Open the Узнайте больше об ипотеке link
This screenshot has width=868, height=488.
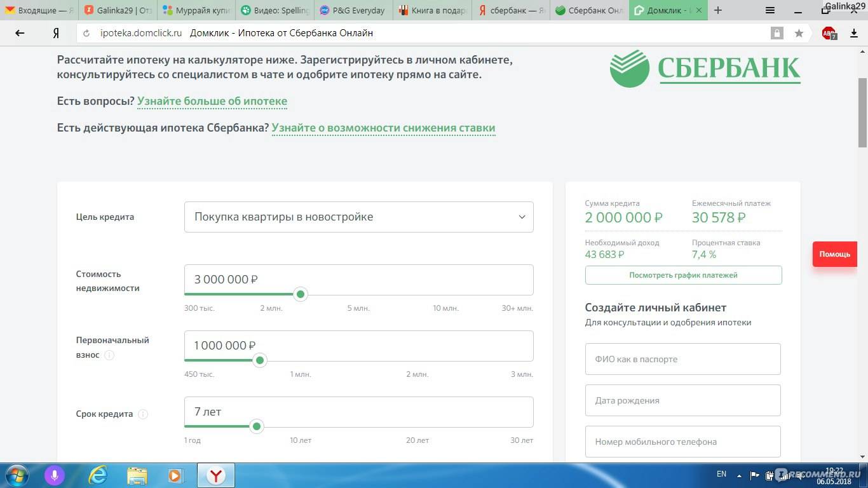[212, 101]
